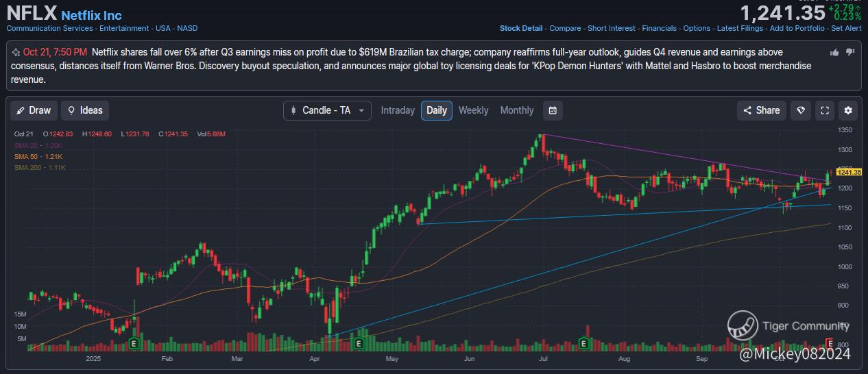
Task: Click the SMA 50 indicator label
Action: [x=38, y=156]
